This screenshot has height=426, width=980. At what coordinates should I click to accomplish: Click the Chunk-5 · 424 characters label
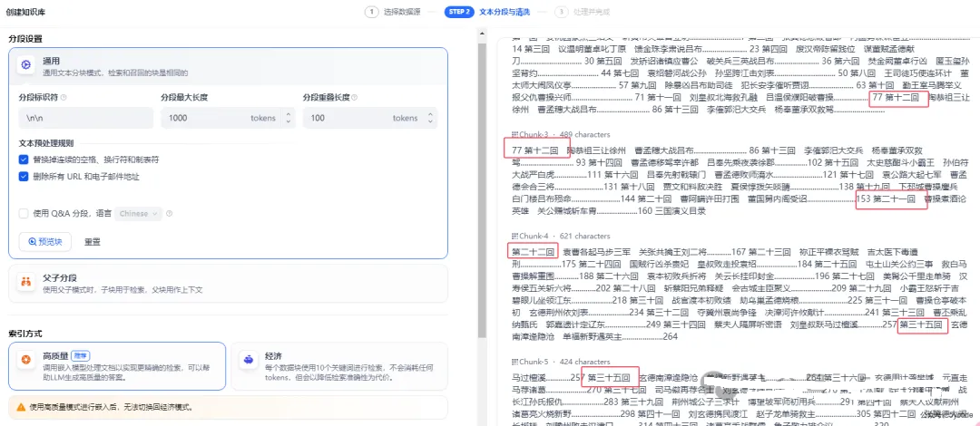564,362
